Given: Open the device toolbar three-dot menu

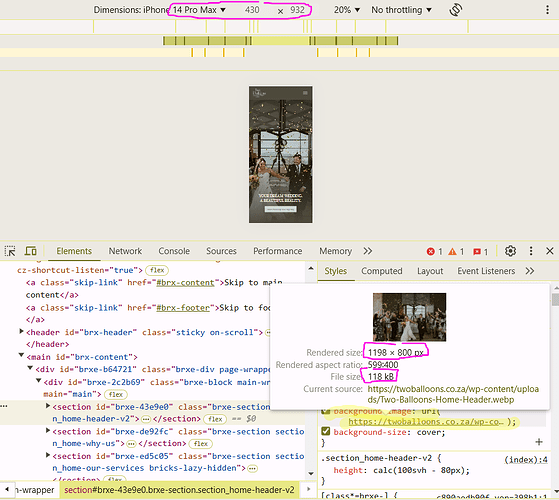Looking at the screenshot, I should pyautogui.click(x=547, y=10).
